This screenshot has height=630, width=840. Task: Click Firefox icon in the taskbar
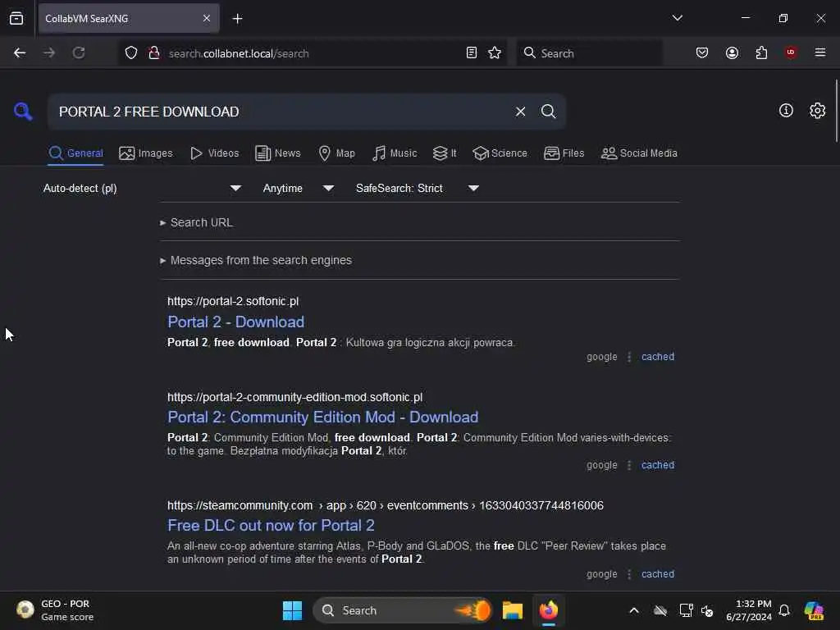(x=549, y=610)
